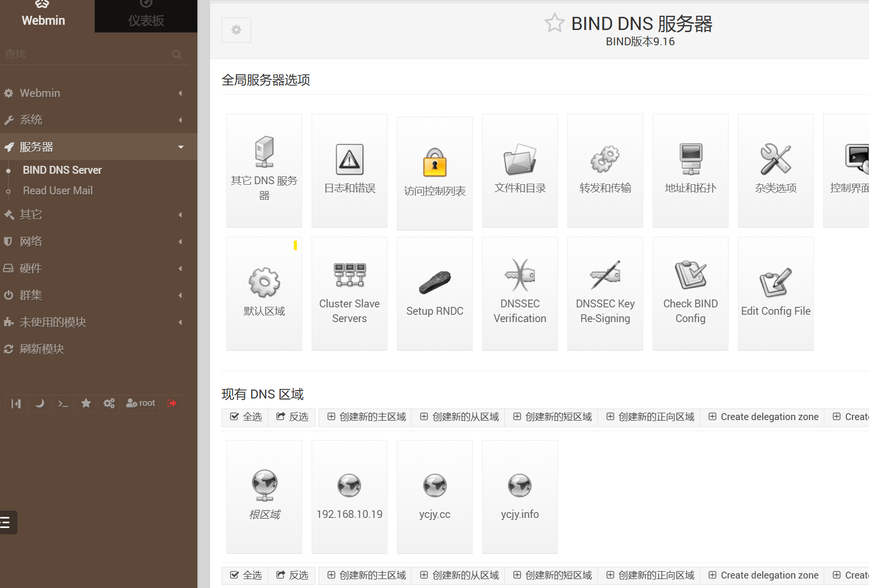Open the side hamburger menu button
The width and height of the screenshot is (869, 588).
[x=7, y=523]
